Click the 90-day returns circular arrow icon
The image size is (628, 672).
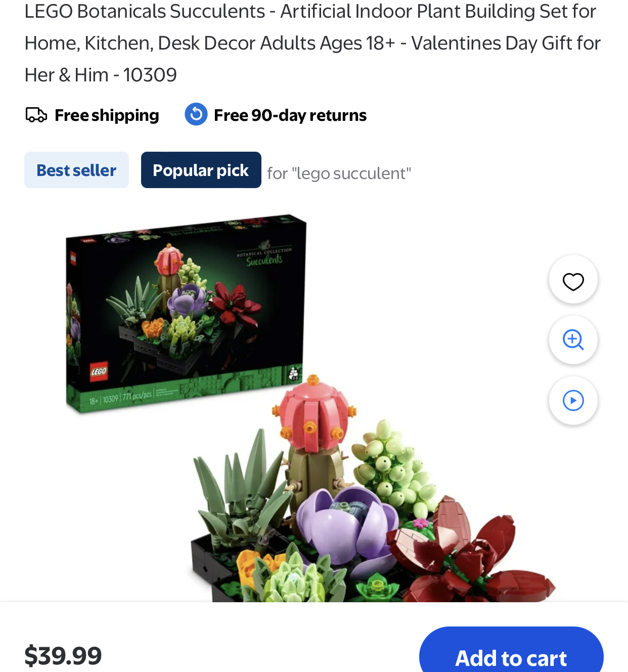(196, 114)
